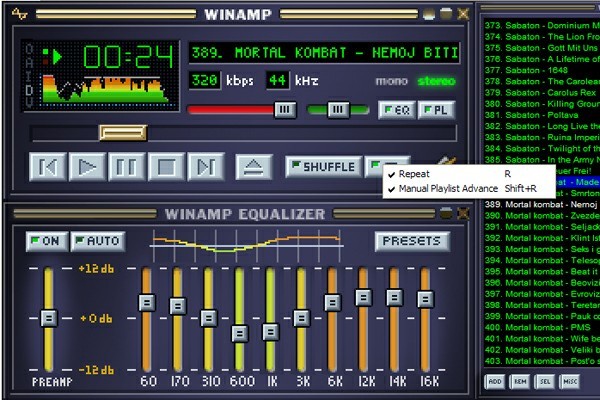
Task: Click the playlist SEL button
Action: [545, 382]
